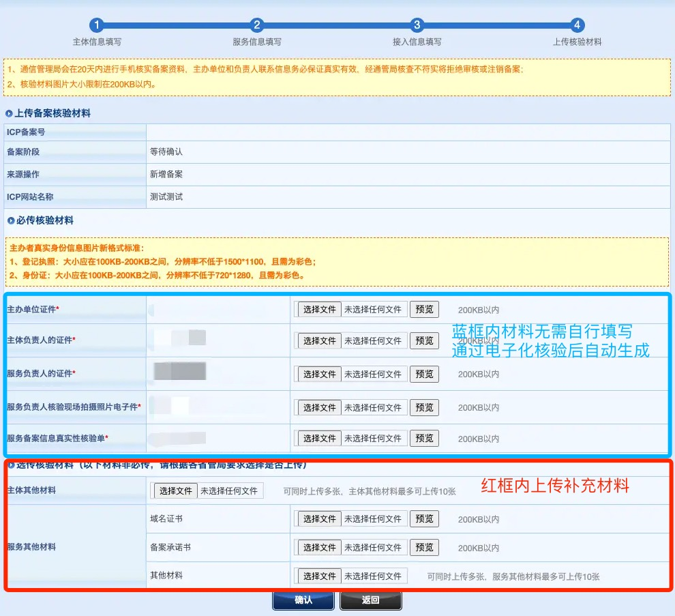Click the 测试测试 website name value

[166, 197]
